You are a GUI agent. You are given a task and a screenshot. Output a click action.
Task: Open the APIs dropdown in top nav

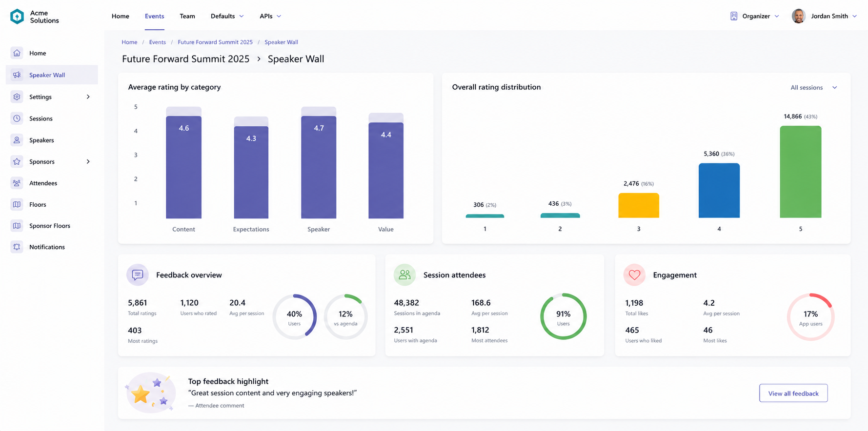(x=270, y=16)
